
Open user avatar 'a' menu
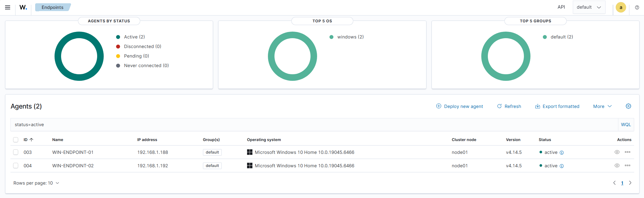pyautogui.click(x=621, y=7)
